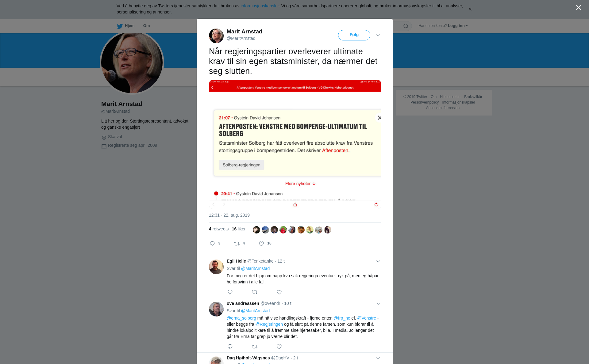Open the Logg inn dropdown

pos(458,26)
